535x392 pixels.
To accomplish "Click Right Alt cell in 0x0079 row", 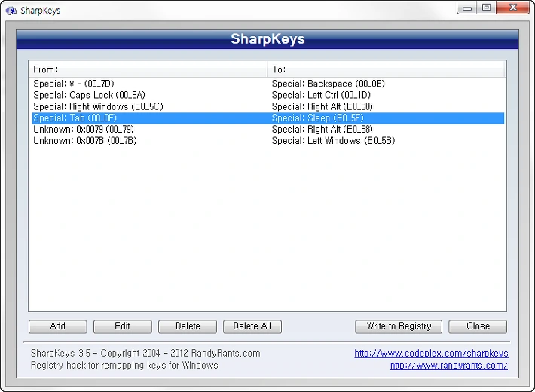I will coord(322,130).
